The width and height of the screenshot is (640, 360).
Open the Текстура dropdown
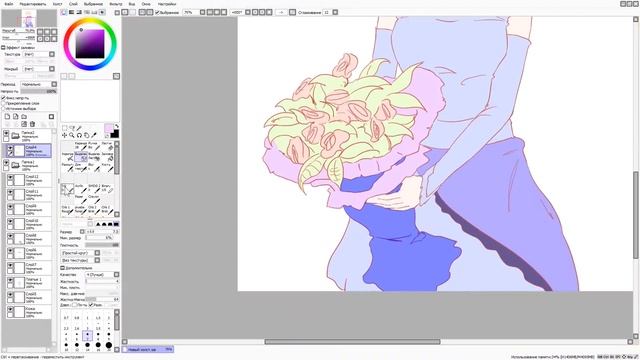pyautogui.click(x=39, y=54)
